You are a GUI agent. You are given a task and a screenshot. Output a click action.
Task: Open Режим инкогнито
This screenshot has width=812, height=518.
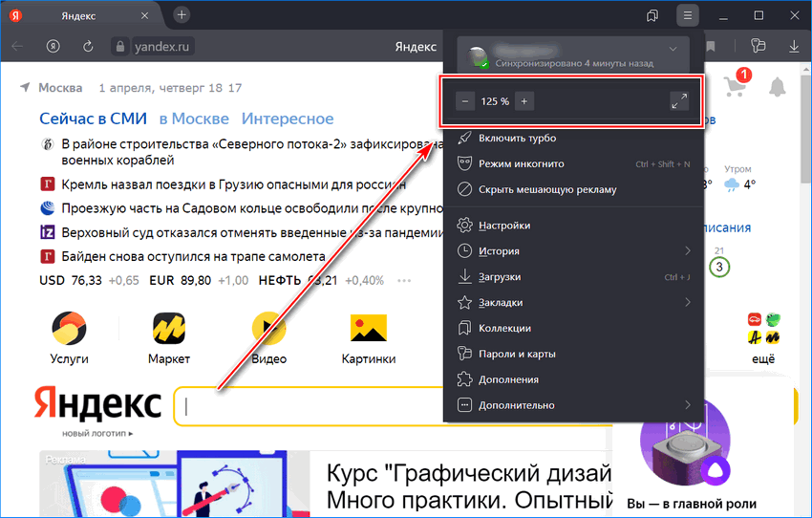coord(573,163)
